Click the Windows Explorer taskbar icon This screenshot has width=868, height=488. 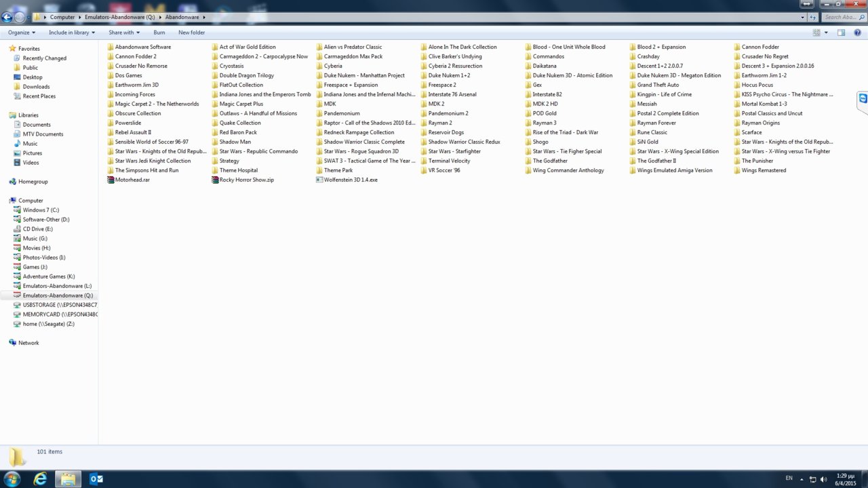click(68, 479)
